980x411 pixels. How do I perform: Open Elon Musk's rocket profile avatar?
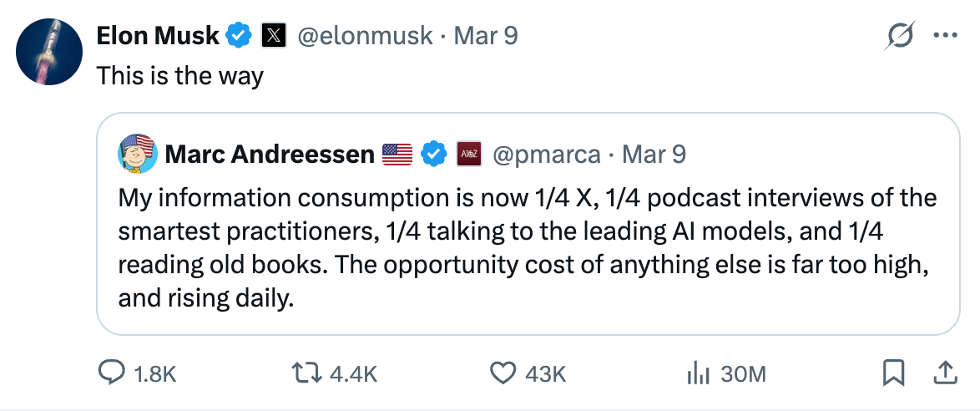48,51
